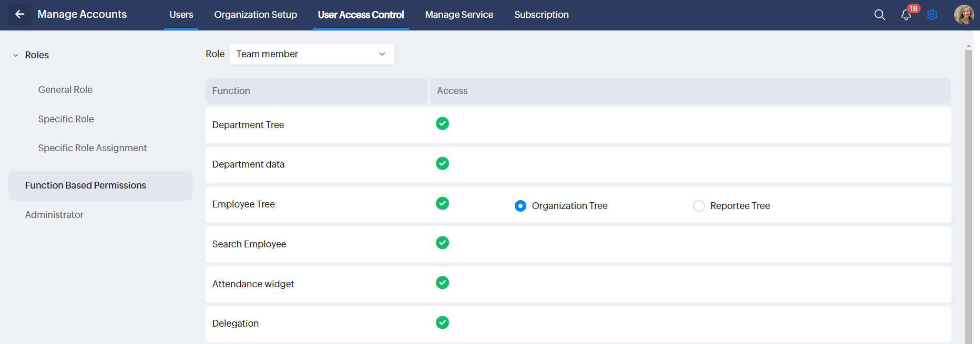The image size is (980, 344).
Task: Open the Subscription tab
Action: 541,15
